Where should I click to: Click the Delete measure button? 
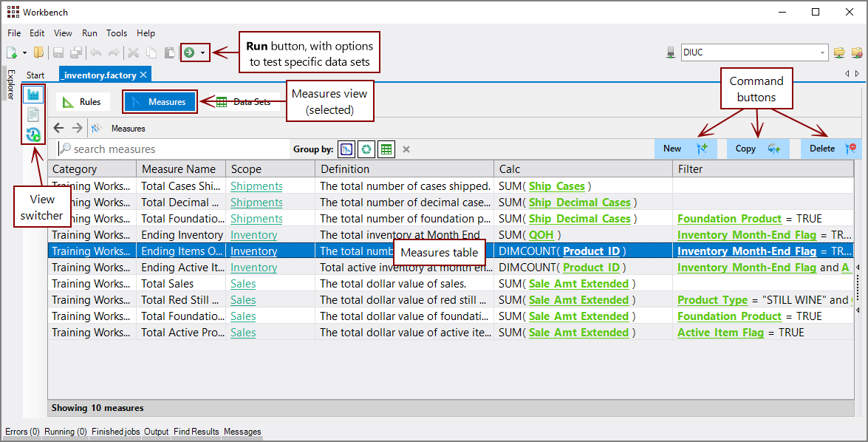pos(832,149)
